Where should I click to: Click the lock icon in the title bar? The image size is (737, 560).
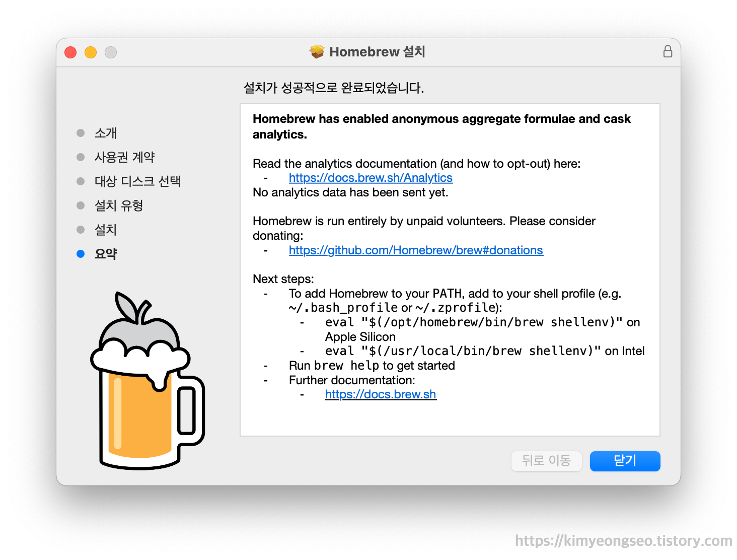coord(668,51)
